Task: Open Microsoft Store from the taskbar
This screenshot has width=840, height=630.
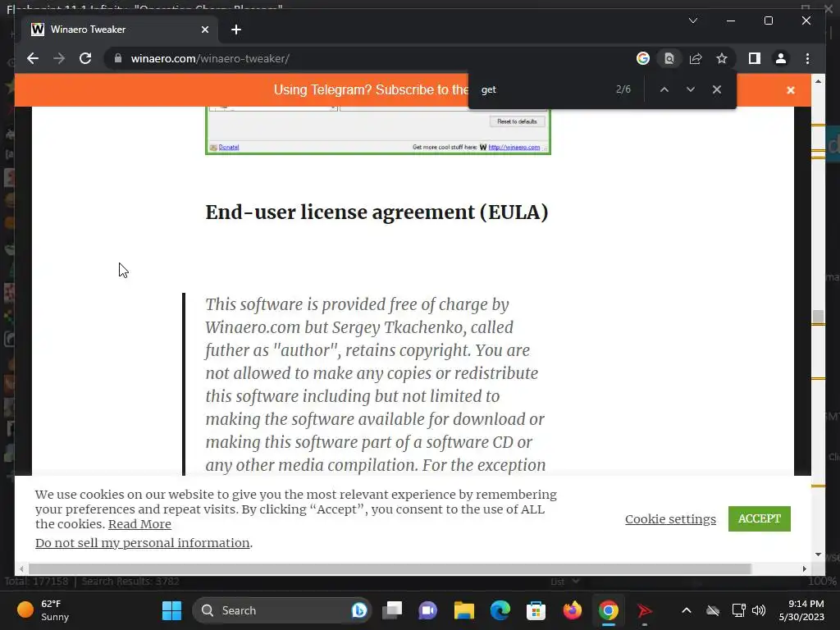Action: pyautogui.click(x=536, y=610)
